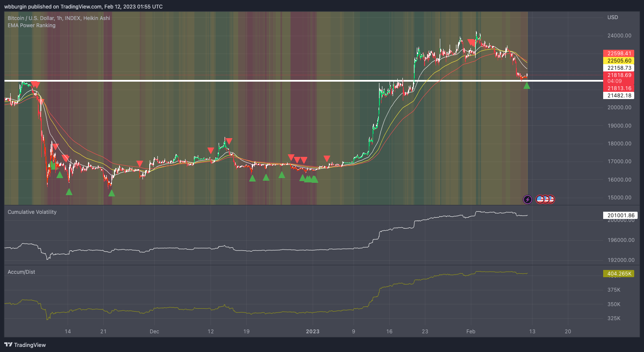Screen dimensions: 644x352
Task: Click the yellow price label 22505.60
Action: point(618,61)
